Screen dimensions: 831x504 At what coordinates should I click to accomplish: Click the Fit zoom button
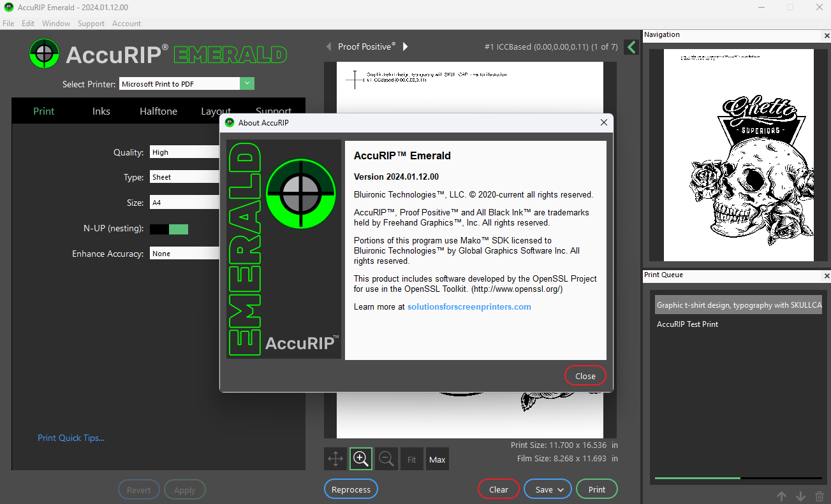(x=412, y=459)
